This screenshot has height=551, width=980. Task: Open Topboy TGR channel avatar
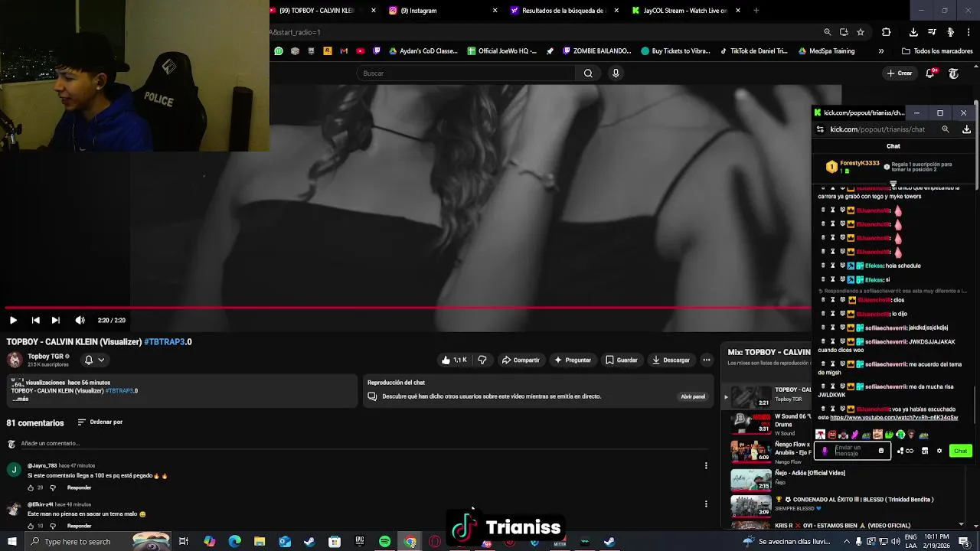[x=15, y=360]
